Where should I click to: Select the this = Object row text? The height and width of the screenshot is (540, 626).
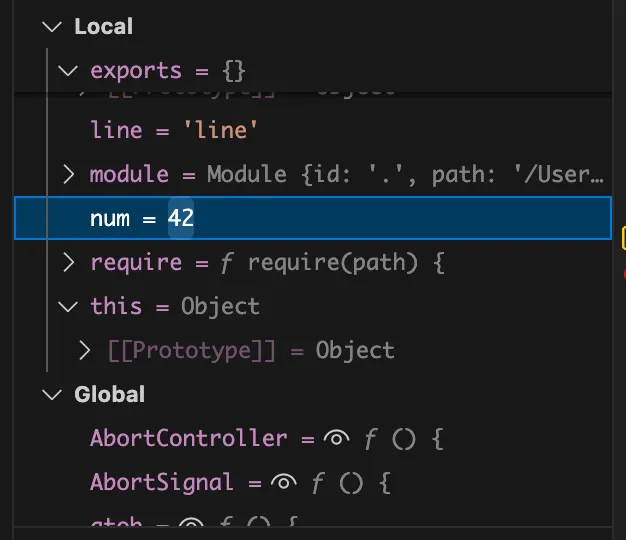[175, 307]
